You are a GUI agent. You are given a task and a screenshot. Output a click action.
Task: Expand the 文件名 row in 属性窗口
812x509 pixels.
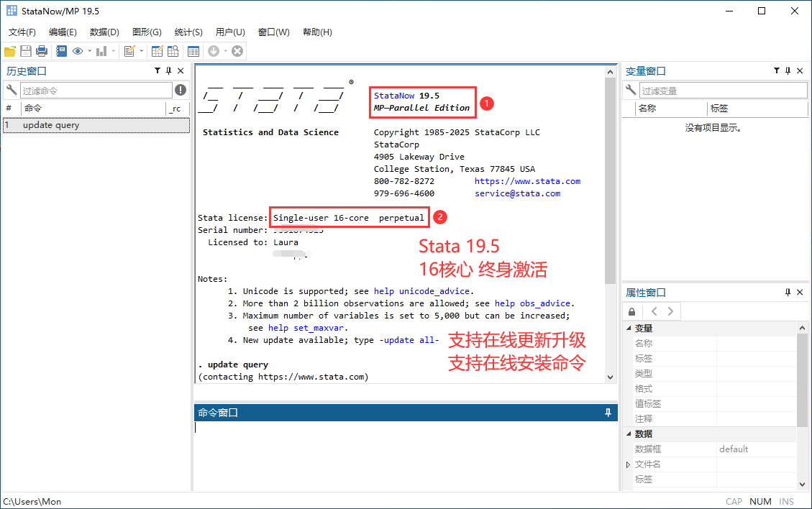pos(628,464)
